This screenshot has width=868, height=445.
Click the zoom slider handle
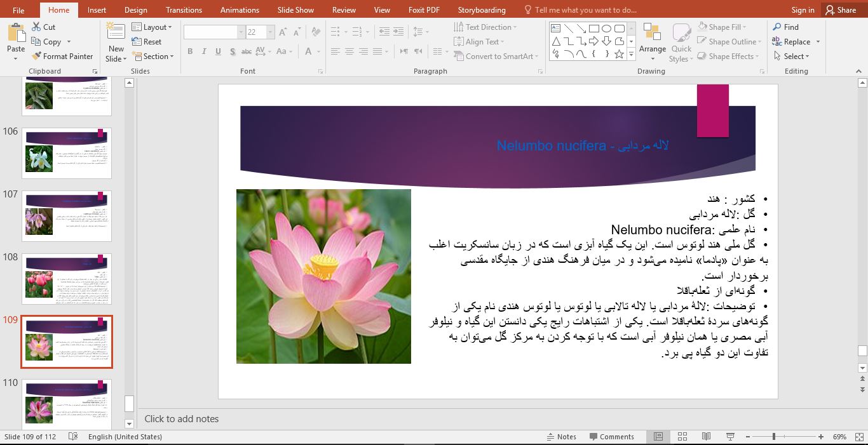click(773, 437)
